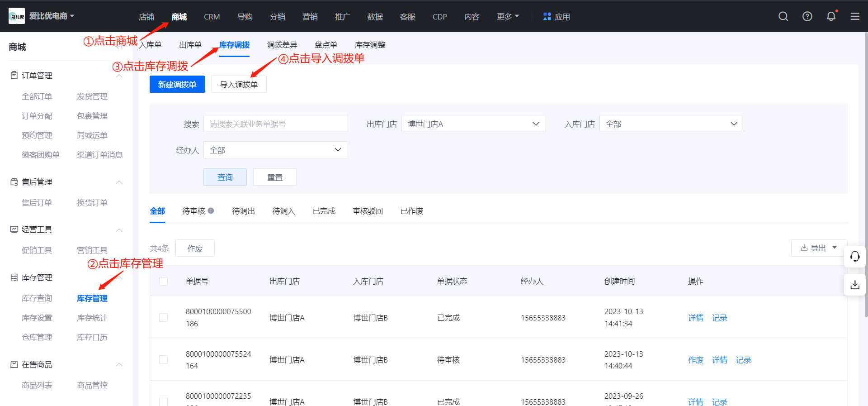This screenshot has width=868, height=406.
Task: Check the row 8000100000075524164 checkbox
Action: pyautogui.click(x=164, y=359)
